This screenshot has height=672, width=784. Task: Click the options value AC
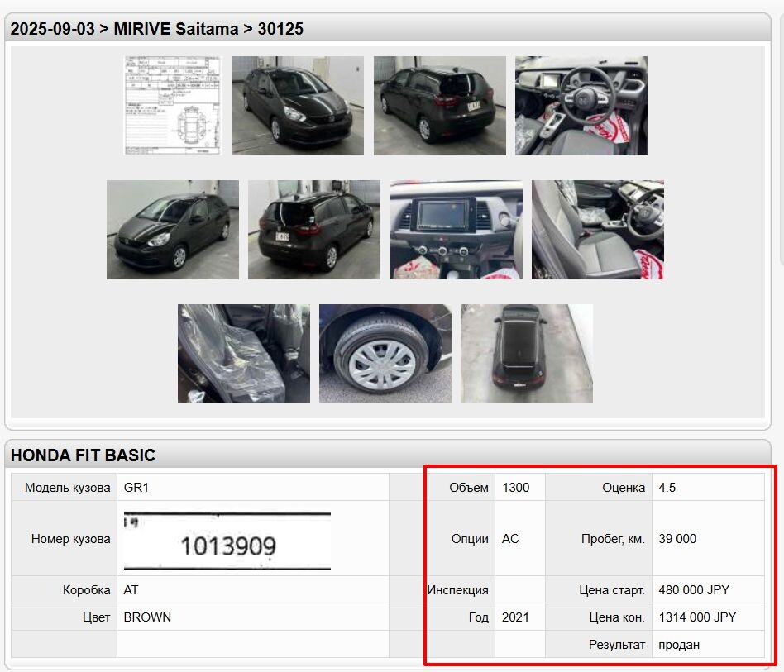coord(510,539)
